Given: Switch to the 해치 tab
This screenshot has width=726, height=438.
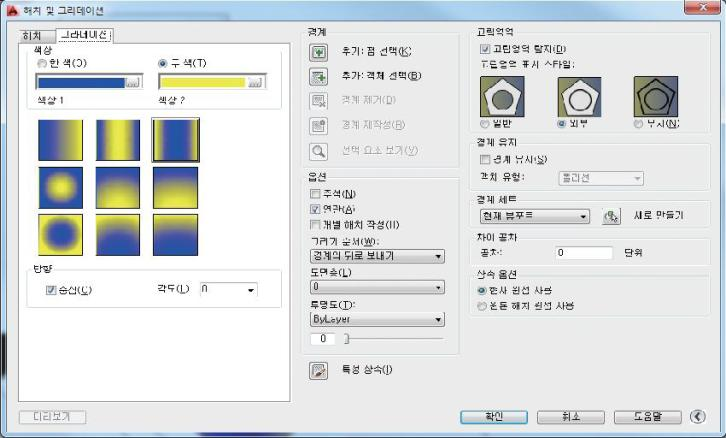Looking at the screenshot, I should click(32, 35).
